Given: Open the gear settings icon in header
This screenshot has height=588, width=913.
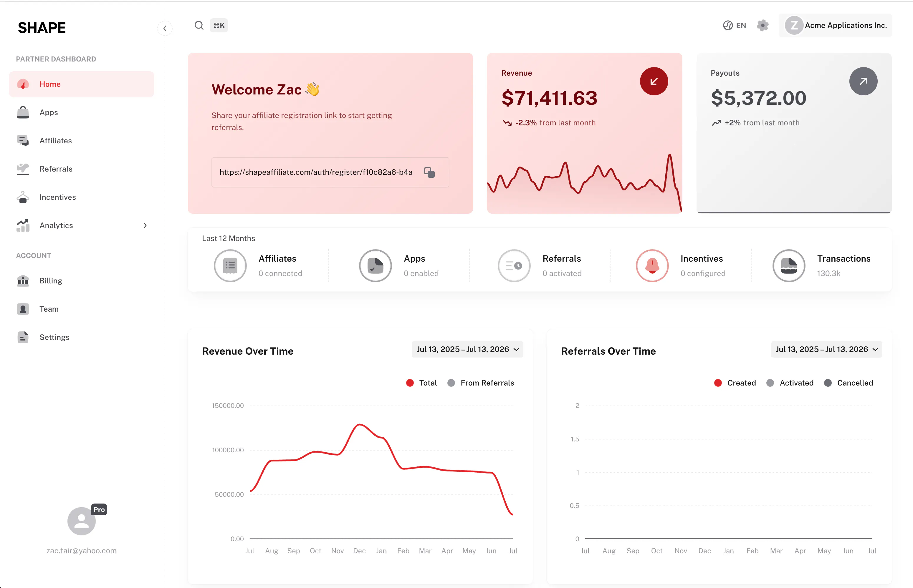Looking at the screenshot, I should [x=763, y=25].
